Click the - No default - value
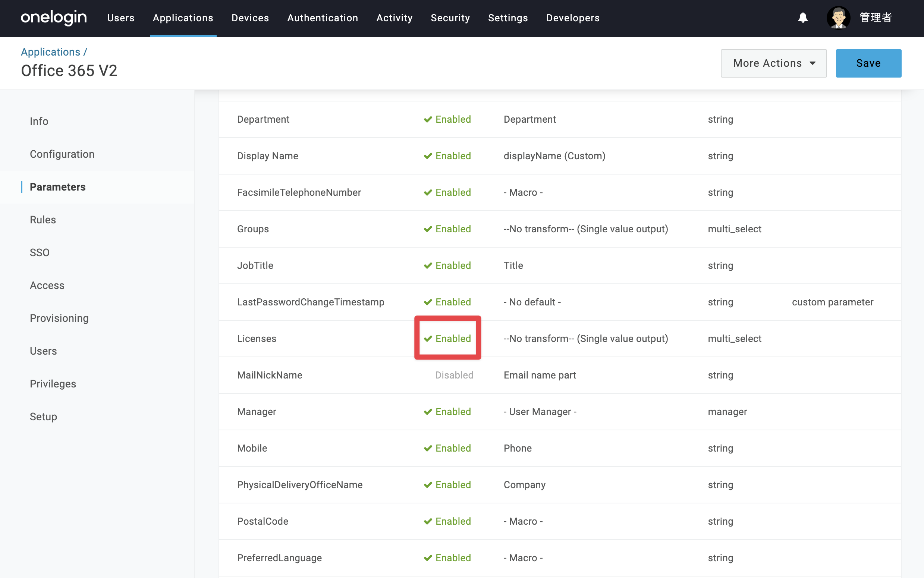924x578 pixels. click(x=532, y=302)
